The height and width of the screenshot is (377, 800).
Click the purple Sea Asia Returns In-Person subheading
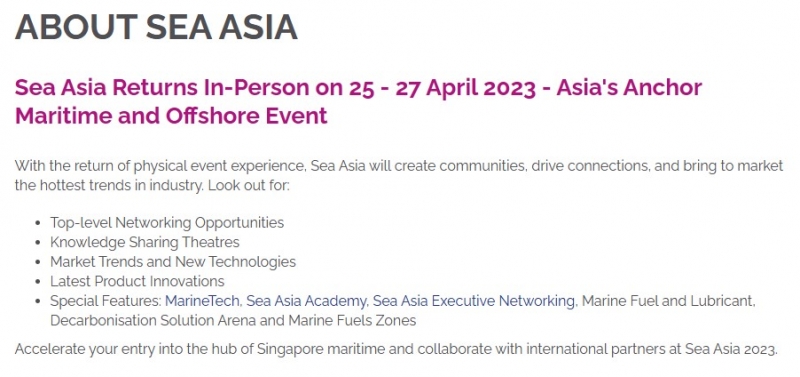point(358,102)
